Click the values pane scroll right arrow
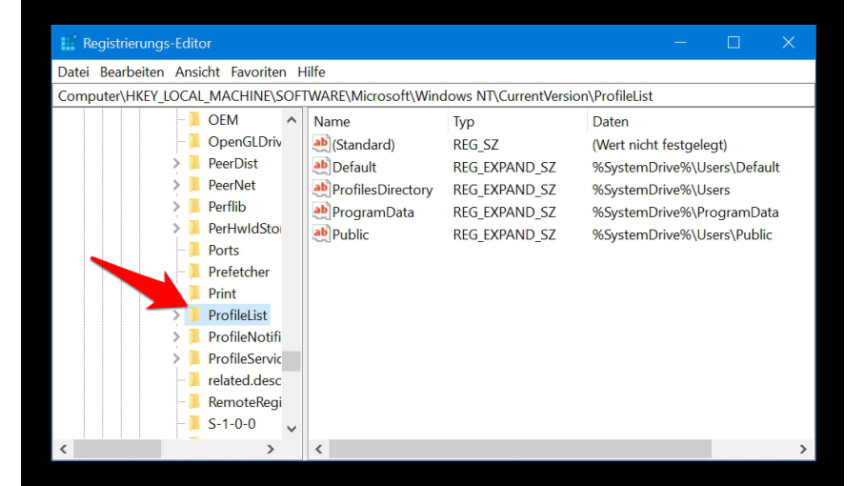This screenshot has height=486, width=864. point(803,449)
